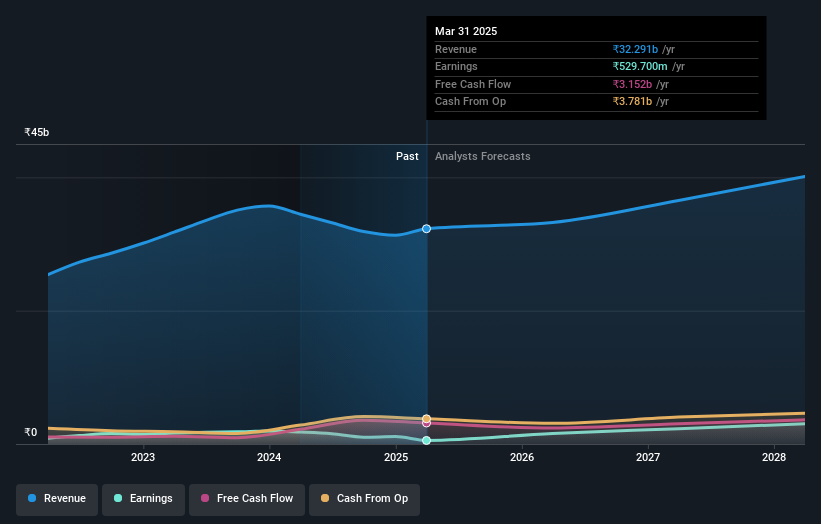
Task: Click the ₹45b y-axis label
Action: click(x=37, y=132)
